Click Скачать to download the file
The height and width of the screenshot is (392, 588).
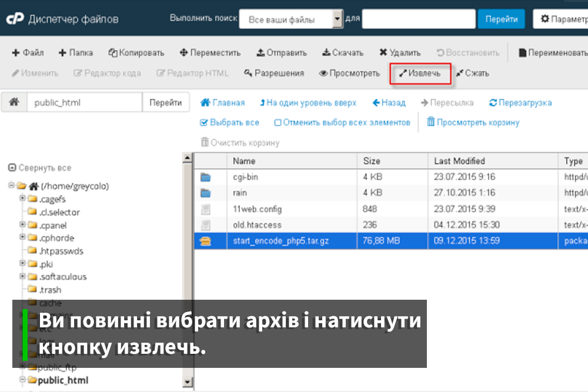[x=343, y=53]
